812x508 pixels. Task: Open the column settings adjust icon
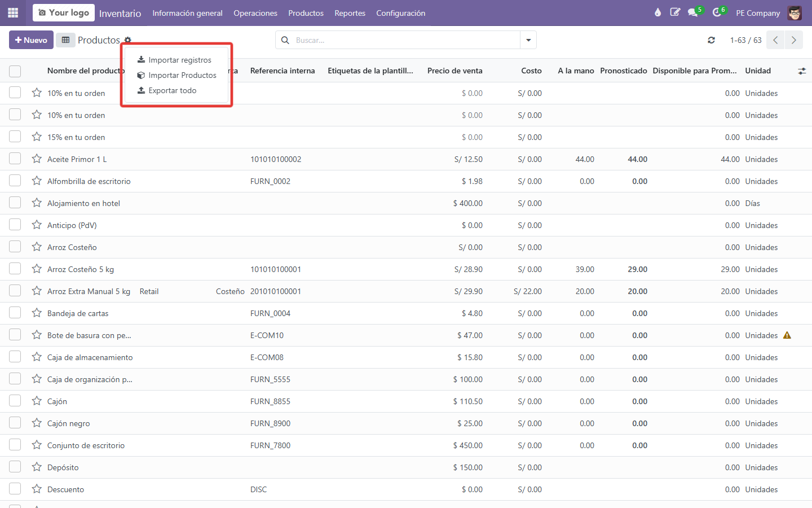pyautogui.click(x=802, y=71)
